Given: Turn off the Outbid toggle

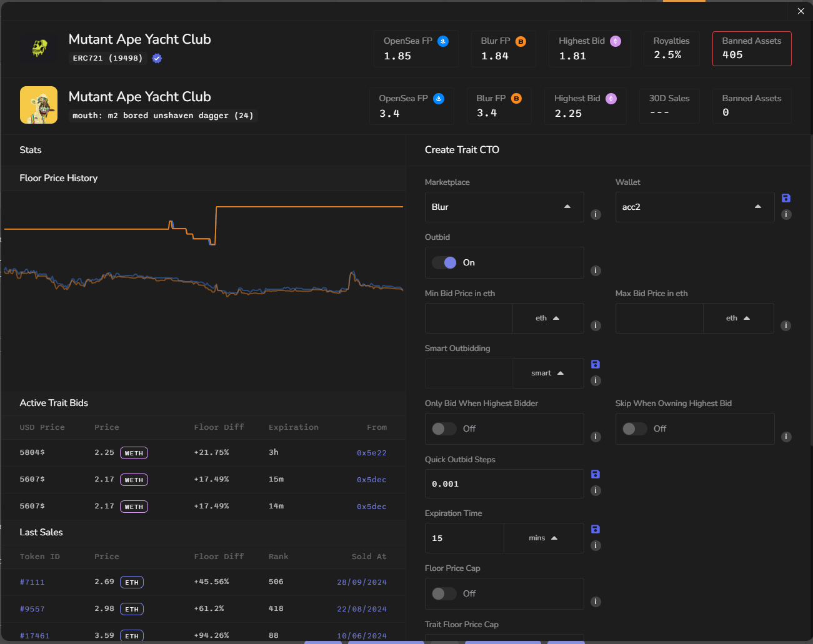Looking at the screenshot, I should tap(445, 263).
